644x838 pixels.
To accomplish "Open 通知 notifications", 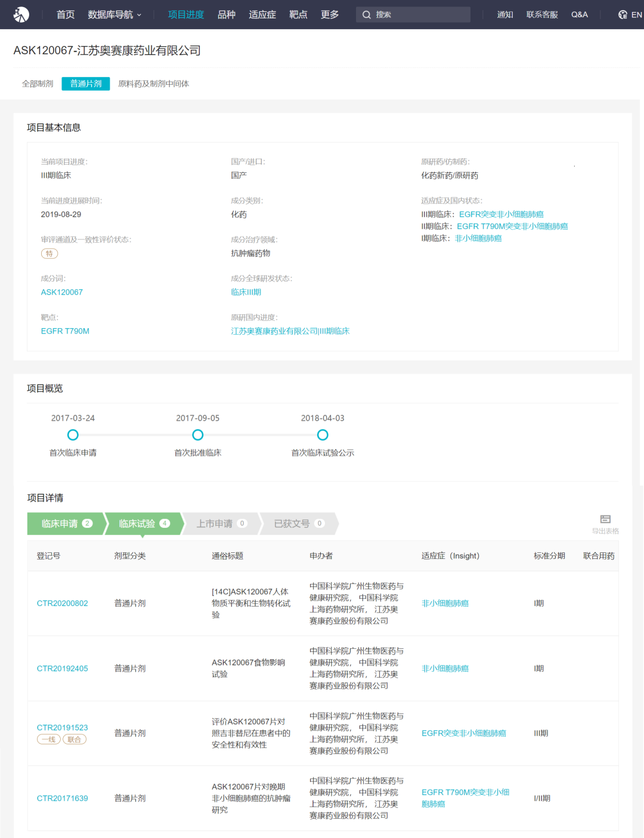I will pyautogui.click(x=505, y=15).
